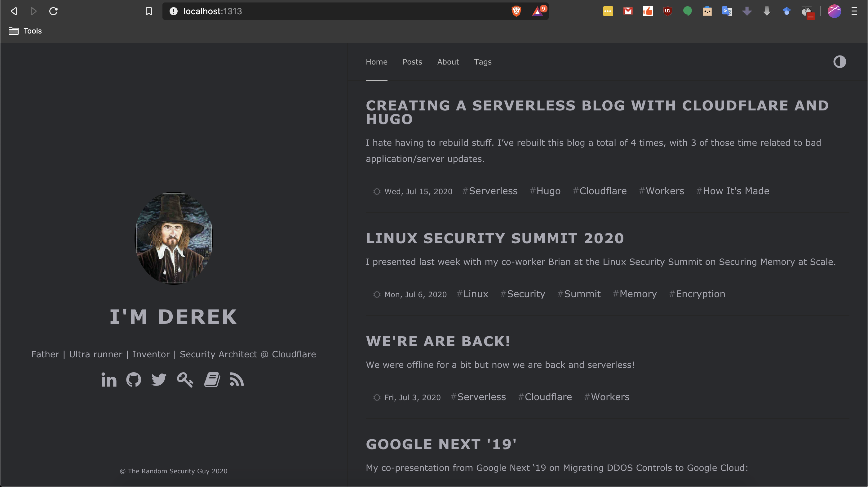The height and width of the screenshot is (487, 868).
Task: Open the Brave Shields lion icon
Action: click(516, 11)
